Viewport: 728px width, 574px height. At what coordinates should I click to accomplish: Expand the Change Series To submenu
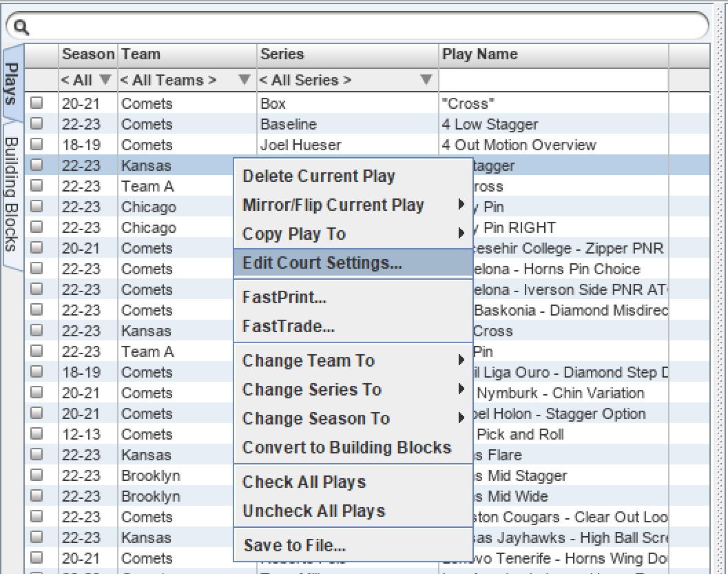tap(311, 389)
